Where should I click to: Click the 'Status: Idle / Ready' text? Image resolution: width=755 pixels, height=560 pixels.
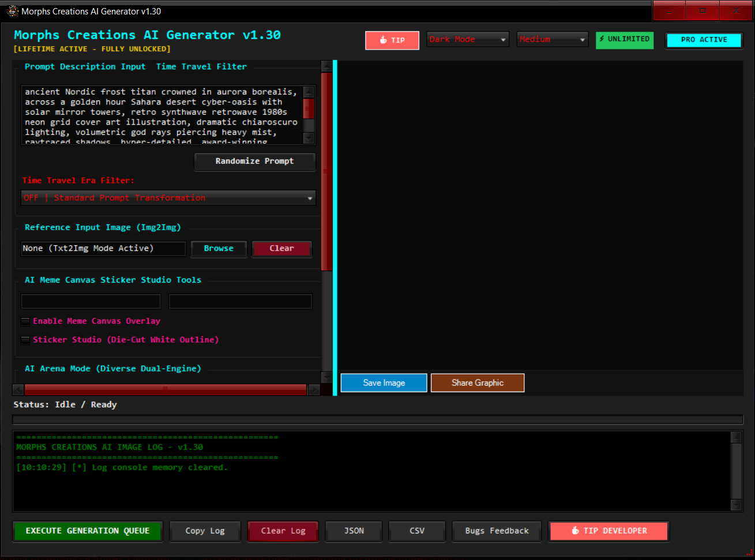tap(65, 405)
